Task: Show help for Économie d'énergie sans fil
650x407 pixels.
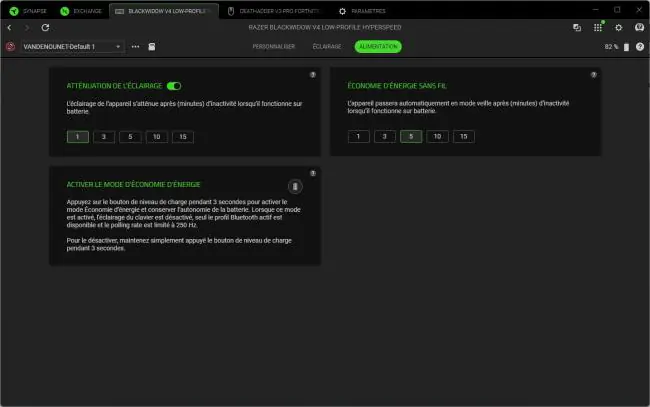Action: [594, 75]
